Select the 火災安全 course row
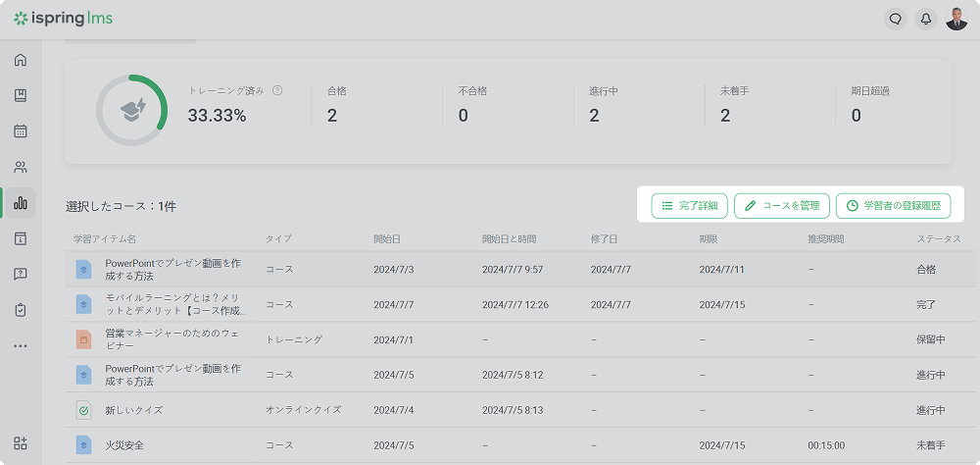Image resolution: width=980 pixels, height=465 pixels. 124,445
